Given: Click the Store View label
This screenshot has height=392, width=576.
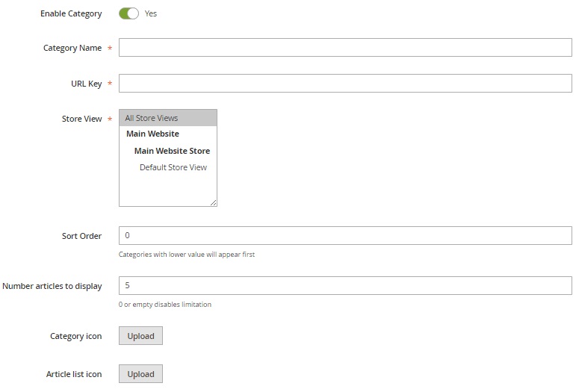Looking at the screenshot, I should coord(81,119).
